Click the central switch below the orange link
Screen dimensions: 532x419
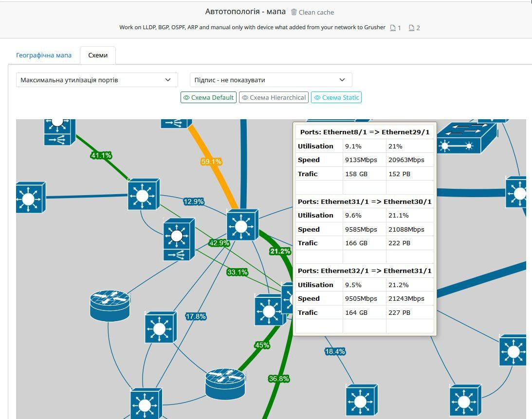click(x=242, y=225)
